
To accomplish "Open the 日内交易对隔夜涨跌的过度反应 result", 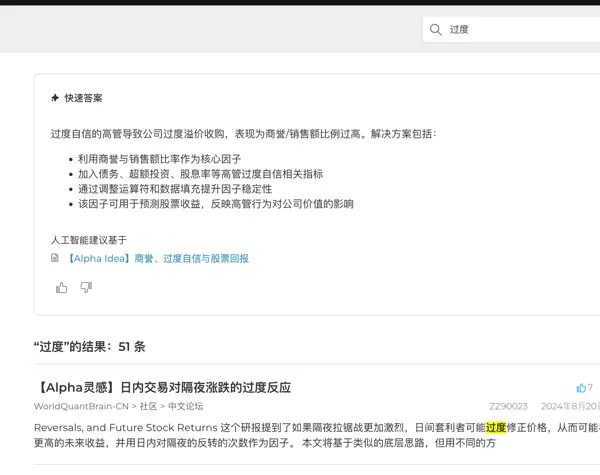I will (162, 387).
